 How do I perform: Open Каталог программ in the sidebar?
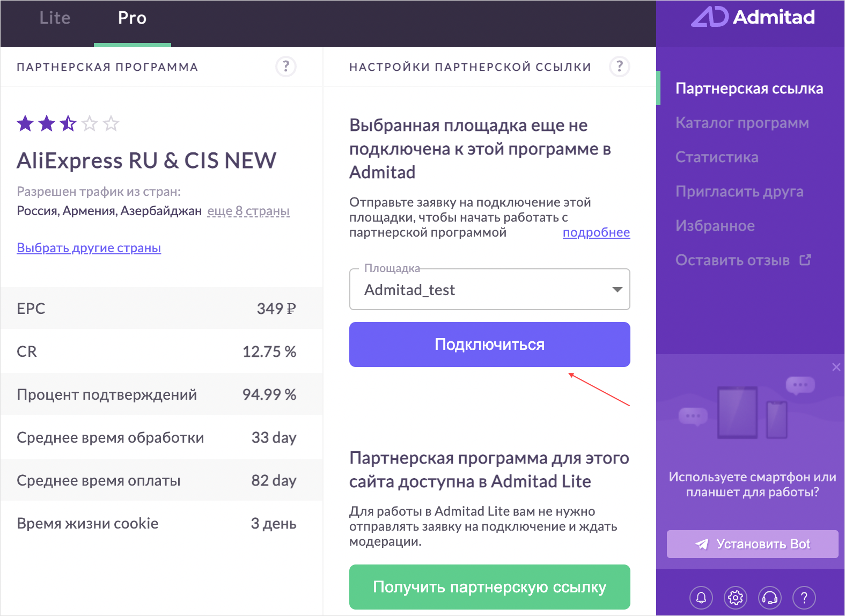741,123
